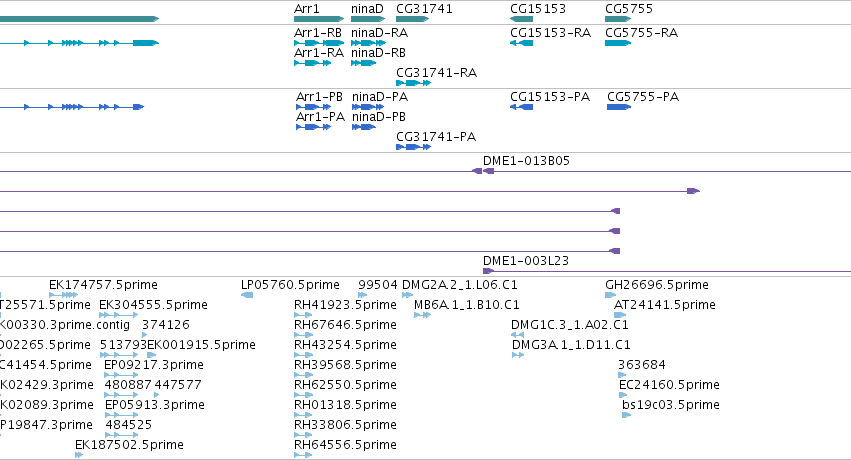Select the RH41923.5prime EST label
The width and height of the screenshot is (851, 460).
[x=345, y=305]
